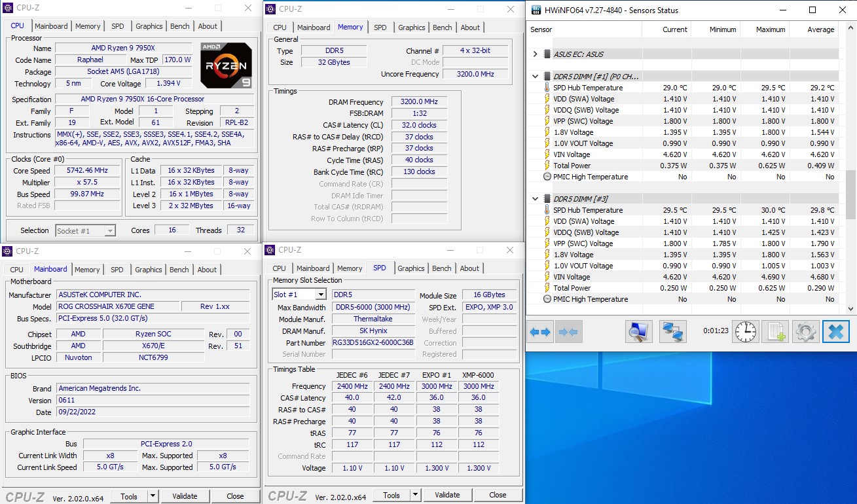Click the CPU-Z title icon of the Mainboard window

click(x=7, y=251)
